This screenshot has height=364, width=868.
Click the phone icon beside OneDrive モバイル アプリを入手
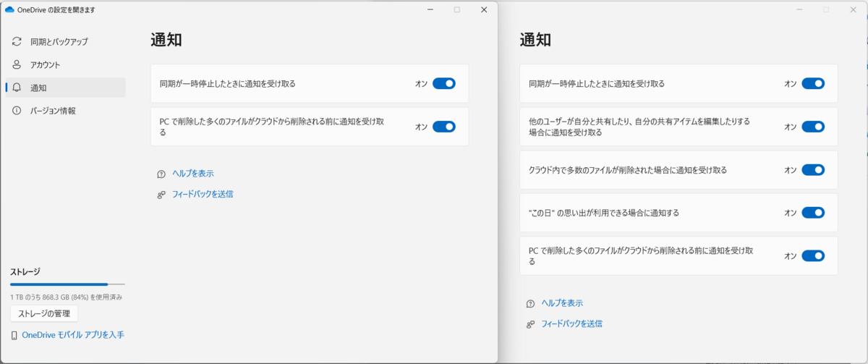click(14, 336)
